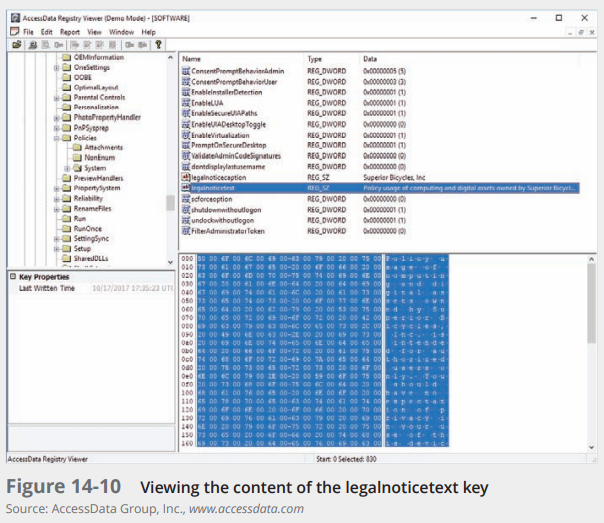Image resolution: width=604 pixels, height=523 pixels.
Task: Collapse the Policies tree node
Action: click(x=55, y=136)
